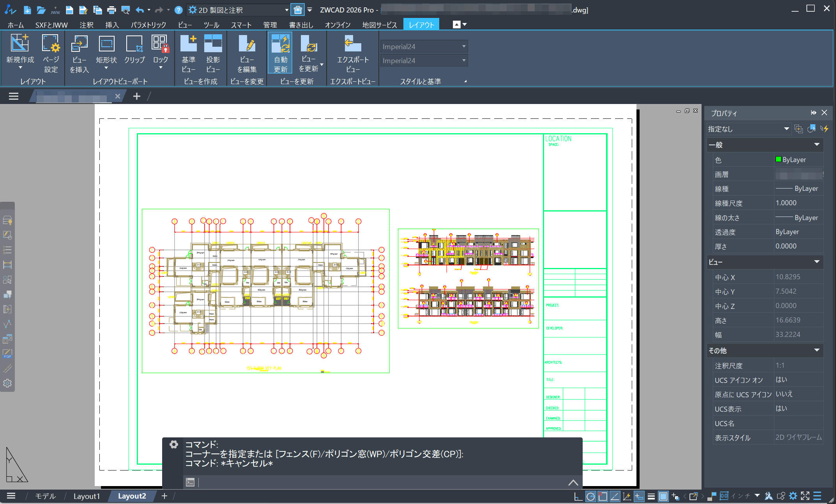Toggle object snap in status bar
This screenshot has width=836, height=504.
(x=603, y=496)
